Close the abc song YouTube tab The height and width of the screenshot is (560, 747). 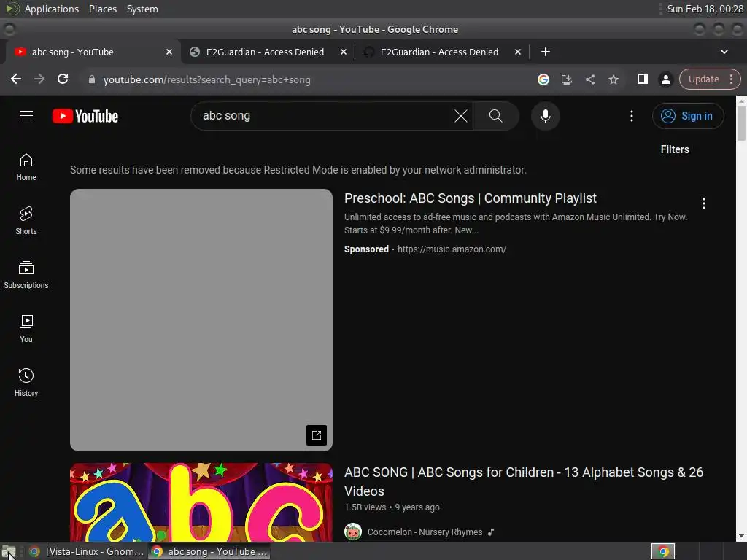(x=169, y=52)
